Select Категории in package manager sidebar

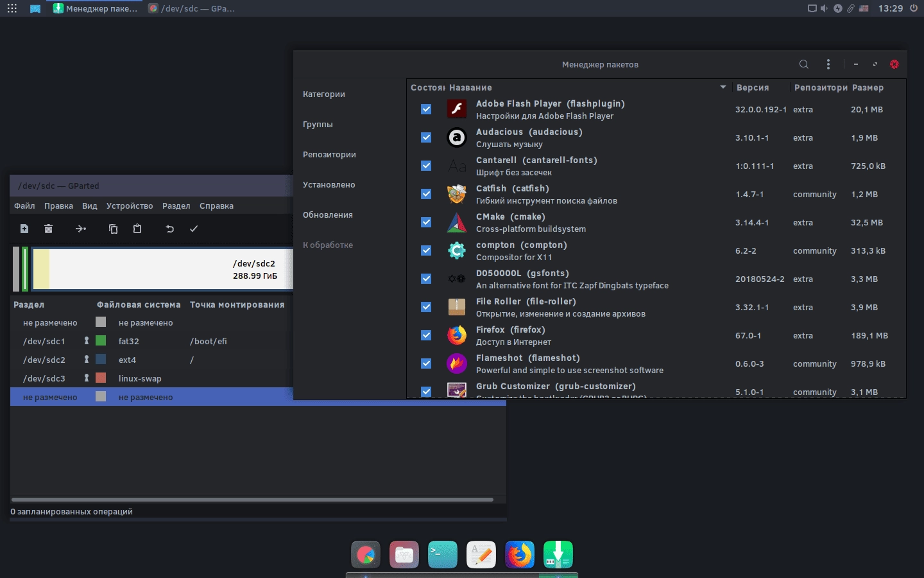click(x=324, y=94)
